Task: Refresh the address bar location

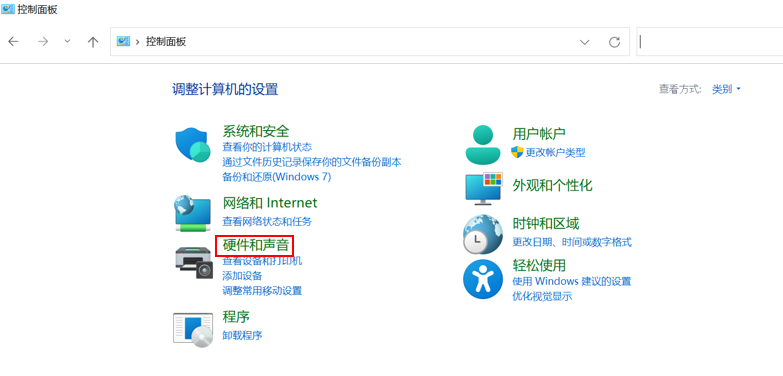Action: point(615,42)
